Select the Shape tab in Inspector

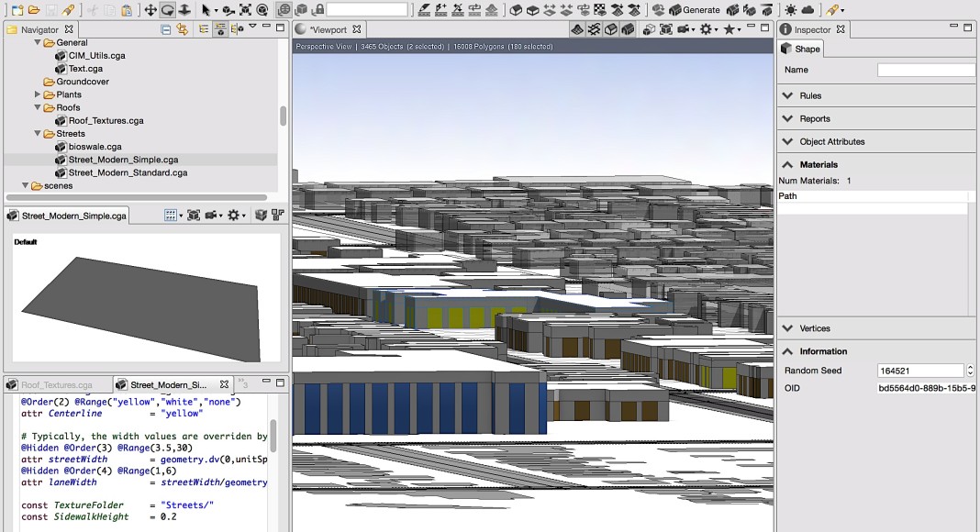pos(801,49)
